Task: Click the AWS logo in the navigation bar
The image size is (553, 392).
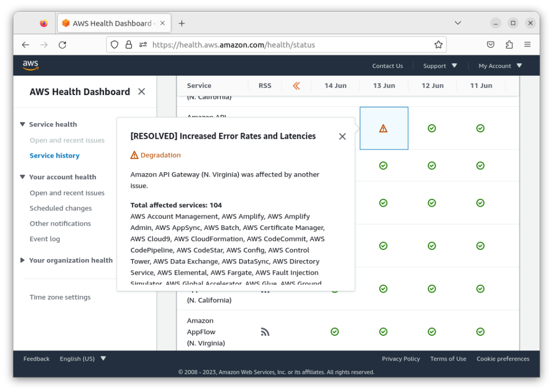Action: (30, 65)
